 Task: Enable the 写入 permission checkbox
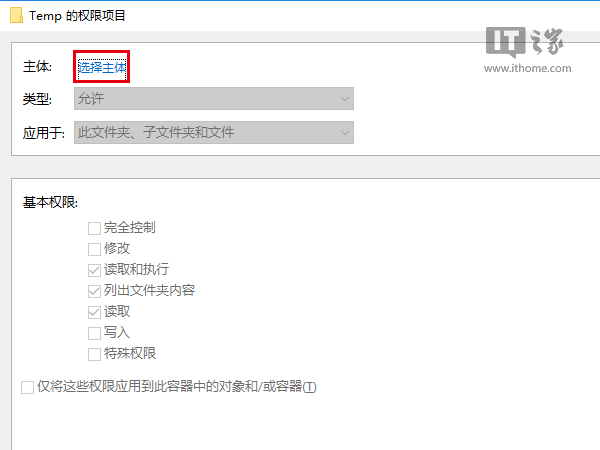point(94,333)
